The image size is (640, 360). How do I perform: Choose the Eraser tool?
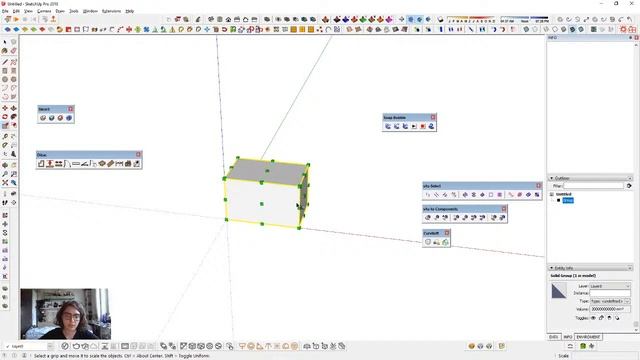13,51
